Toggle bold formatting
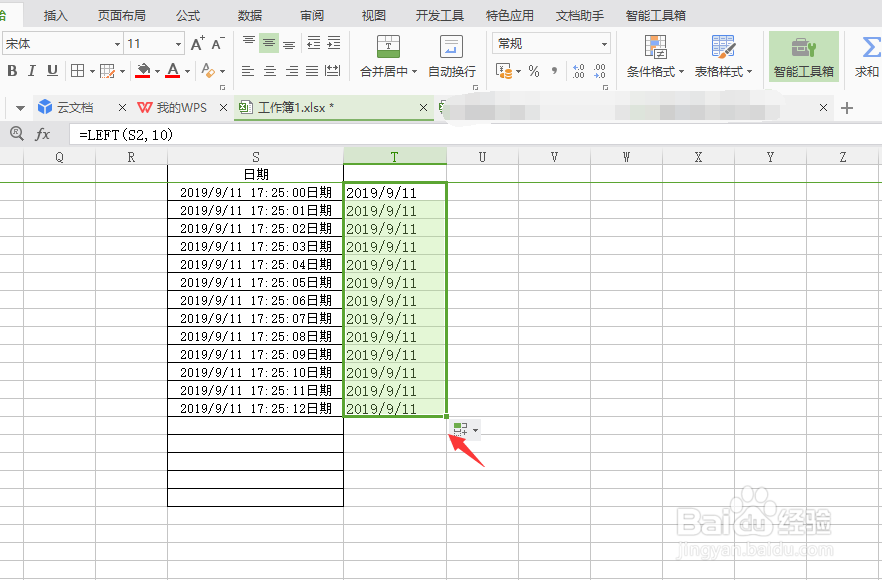Image resolution: width=882 pixels, height=580 pixels. [12, 71]
